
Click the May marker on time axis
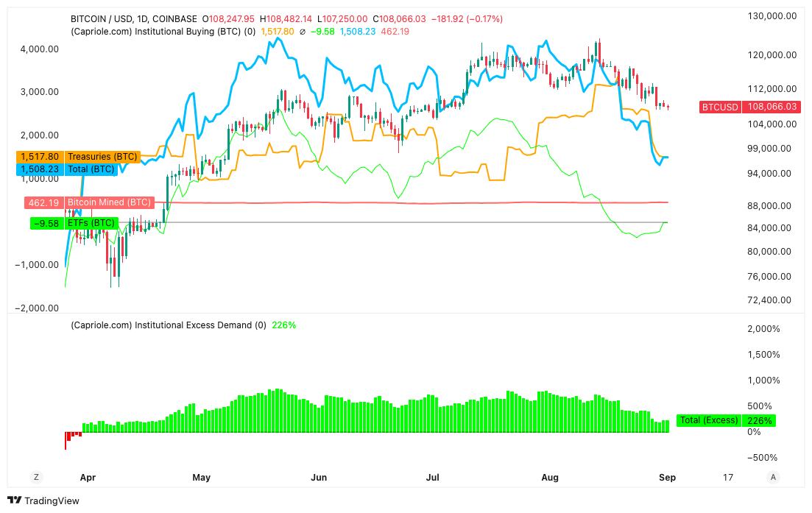pos(201,478)
